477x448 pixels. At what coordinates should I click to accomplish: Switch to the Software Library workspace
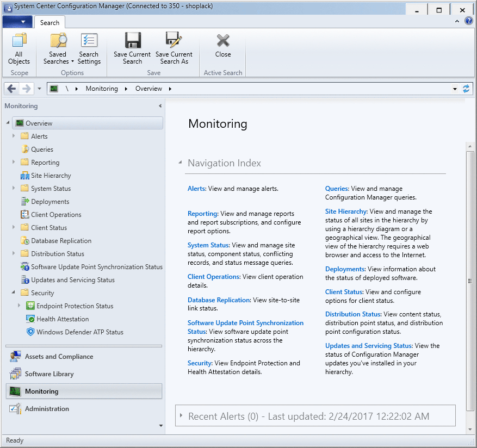84,374
